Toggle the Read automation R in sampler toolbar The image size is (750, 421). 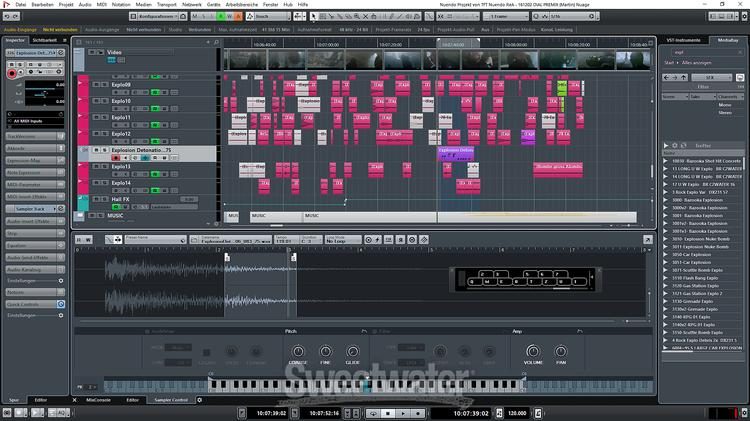(x=79, y=240)
